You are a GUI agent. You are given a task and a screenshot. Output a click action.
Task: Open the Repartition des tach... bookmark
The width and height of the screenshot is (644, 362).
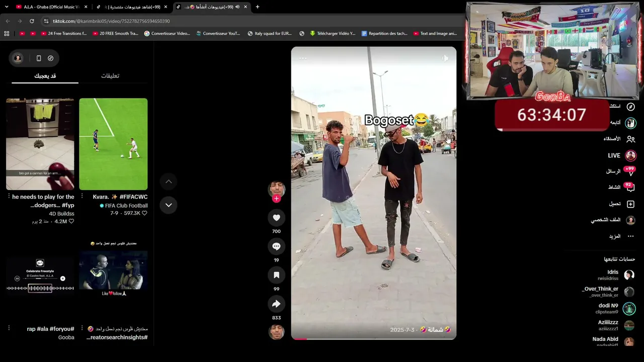(384, 34)
